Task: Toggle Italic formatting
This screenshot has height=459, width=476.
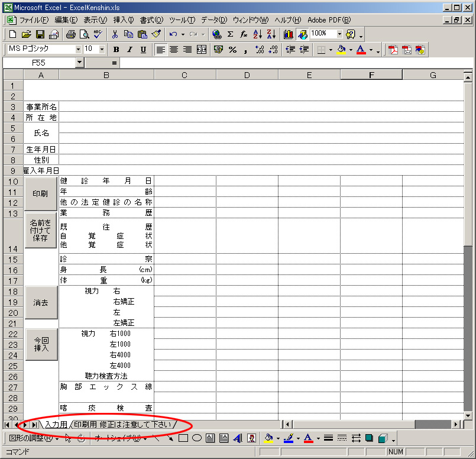Action: click(129, 50)
